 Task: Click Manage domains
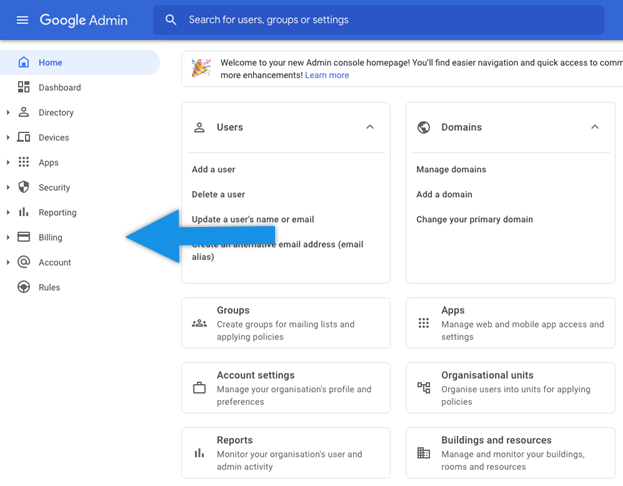pyautogui.click(x=451, y=169)
